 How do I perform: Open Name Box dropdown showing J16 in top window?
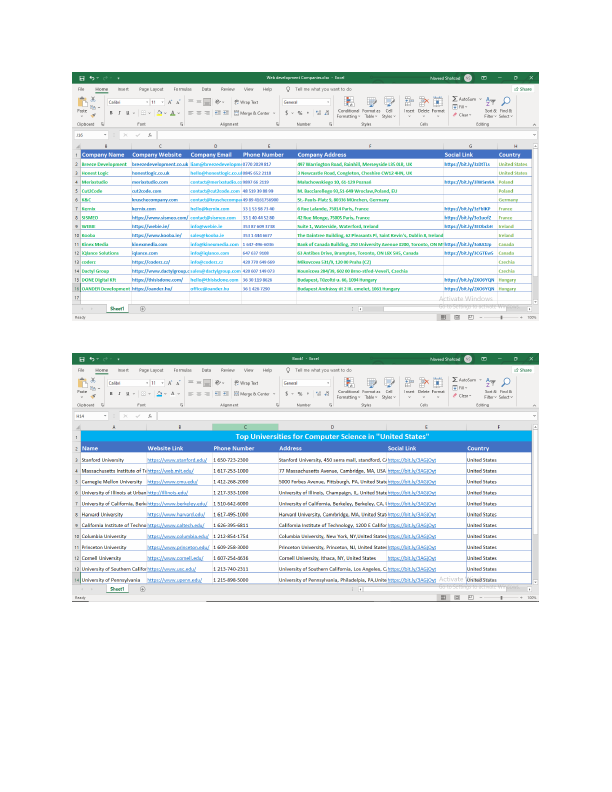(x=105, y=135)
